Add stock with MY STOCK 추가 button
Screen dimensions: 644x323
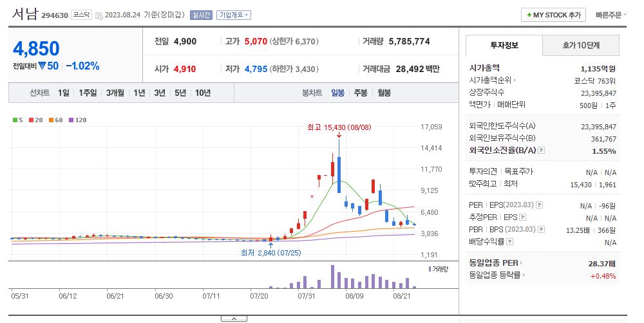[x=553, y=15]
